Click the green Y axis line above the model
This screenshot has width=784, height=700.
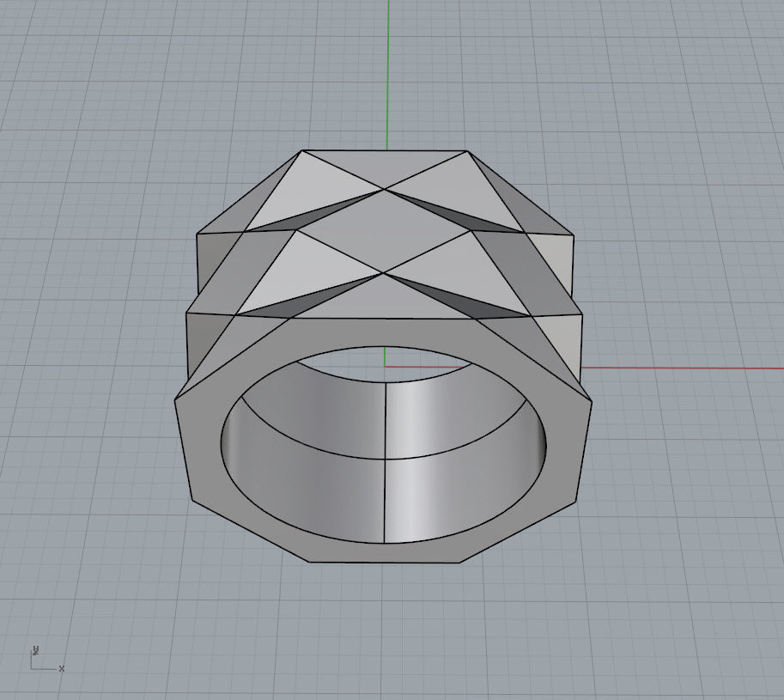(x=387, y=75)
